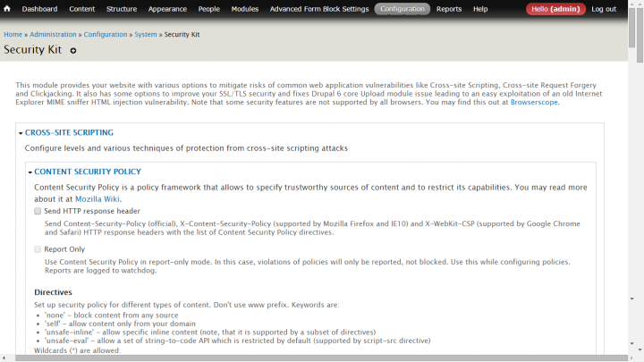Open the Modules menu

tap(245, 9)
